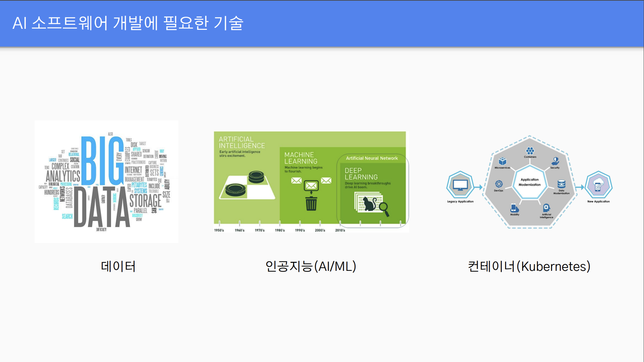The width and height of the screenshot is (644, 362).
Task: Click the Legacy Application monitor icon
Action: 460,185
